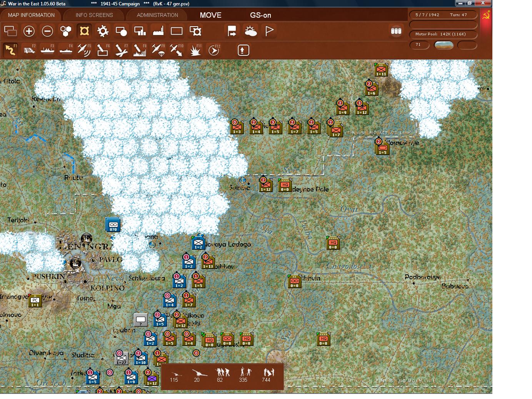Select the 1=6 unit counter
This screenshot has width=532, height=399.
point(371,89)
